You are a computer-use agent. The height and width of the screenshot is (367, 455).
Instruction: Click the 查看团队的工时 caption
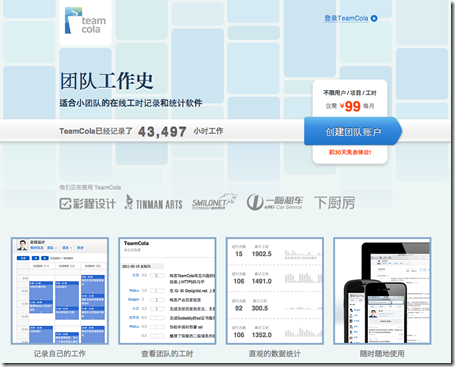tap(167, 354)
